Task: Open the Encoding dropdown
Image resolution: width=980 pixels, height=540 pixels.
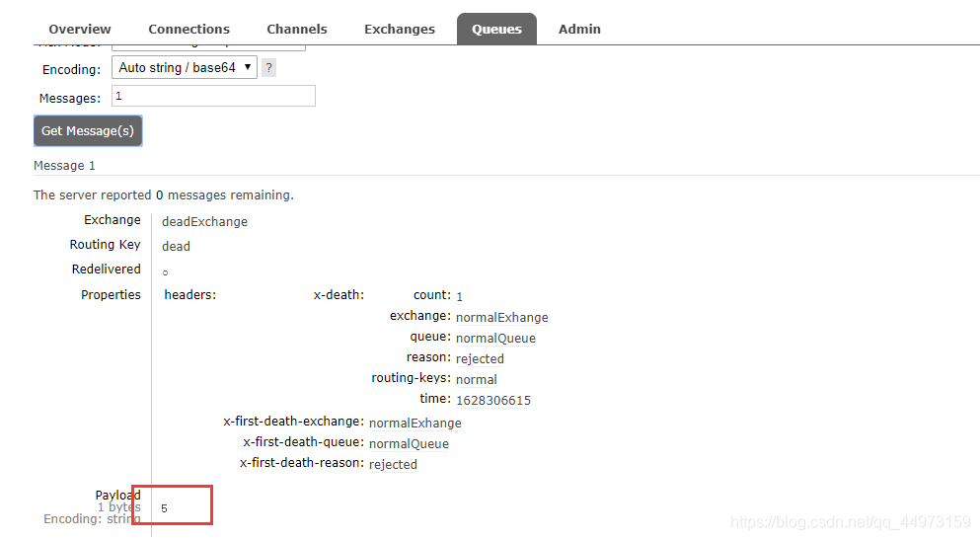Action: tap(185, 67)
